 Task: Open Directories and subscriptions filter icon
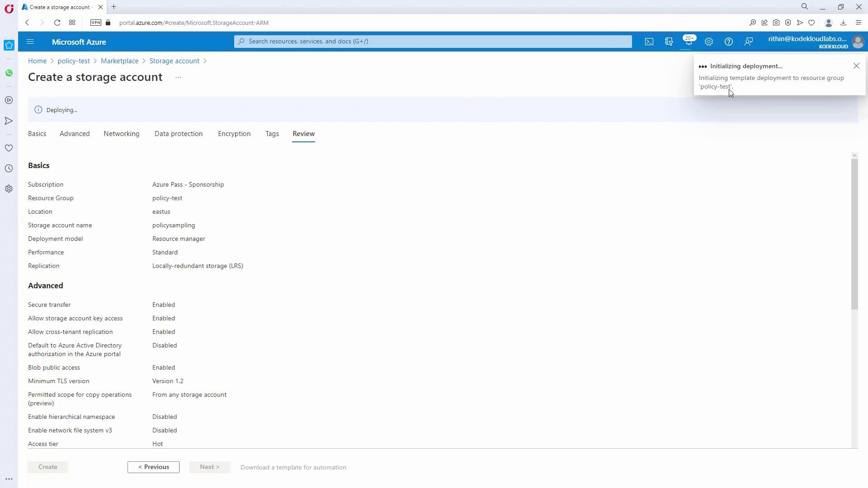669,42
